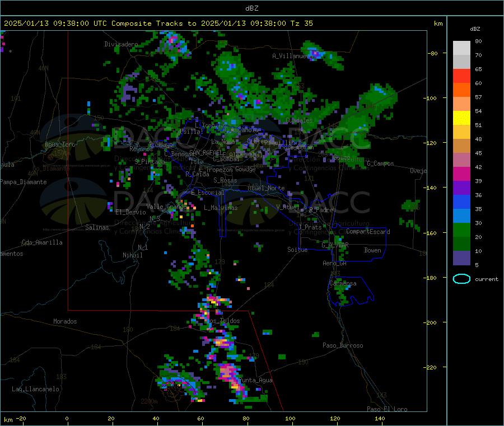The width and height of the screenshot is (504, 426).
Task: Click the 140 km horizontal axis tick
Action: coord(380,418)
